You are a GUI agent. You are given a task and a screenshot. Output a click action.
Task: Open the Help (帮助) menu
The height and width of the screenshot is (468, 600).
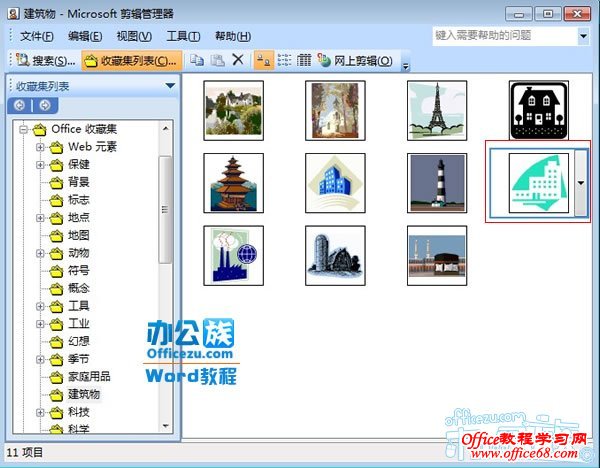point(233,36)
